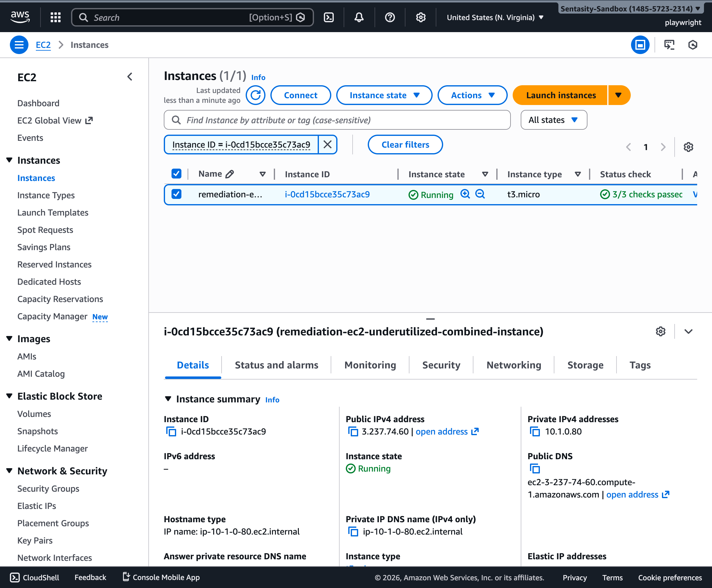This screenshot has width=712, height=588.
Task: Select all instances with the header checkbox
Action: [176, 174]
